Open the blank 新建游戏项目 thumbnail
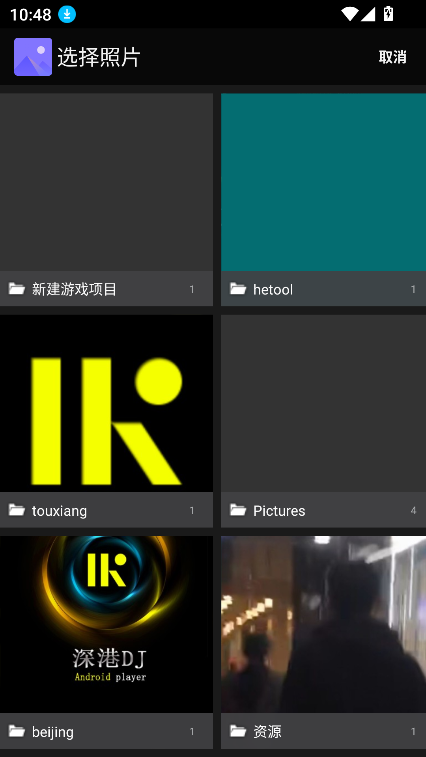 coord(106,182)
